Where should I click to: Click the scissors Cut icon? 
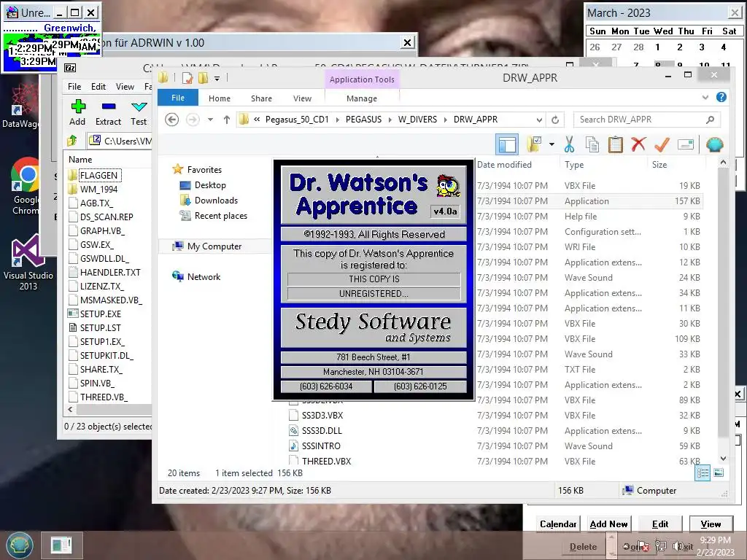(569, 144)
